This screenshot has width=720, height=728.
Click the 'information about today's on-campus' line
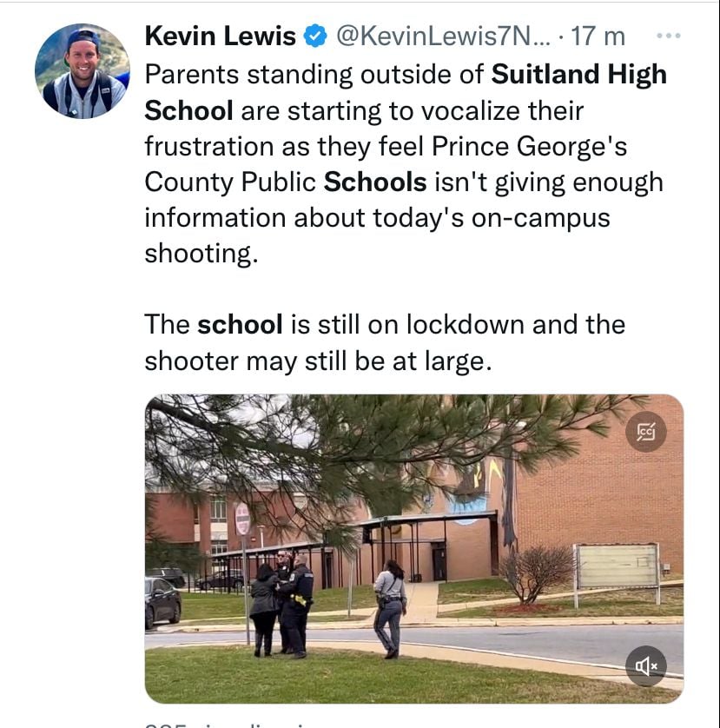(377, 218)
